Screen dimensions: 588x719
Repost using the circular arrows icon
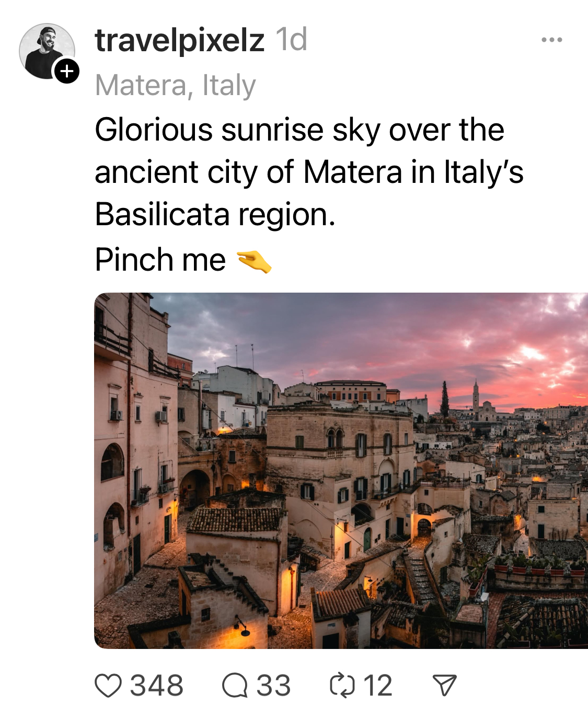coord(342,686)
